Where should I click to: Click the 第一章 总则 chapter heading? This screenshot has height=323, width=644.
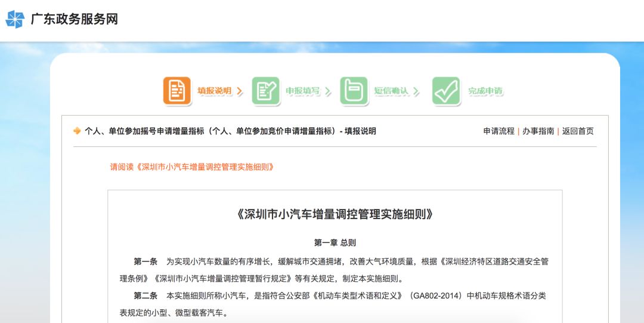point(335,243)
